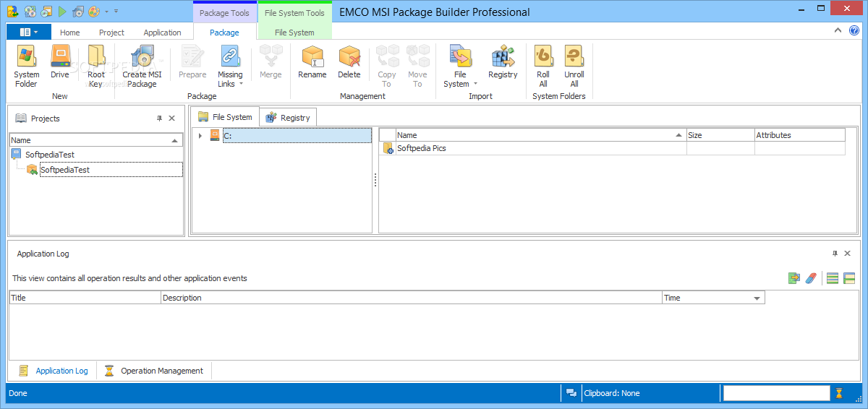Select the Package ribbon tab
The image size is (868, 409).
pos(224,33)
